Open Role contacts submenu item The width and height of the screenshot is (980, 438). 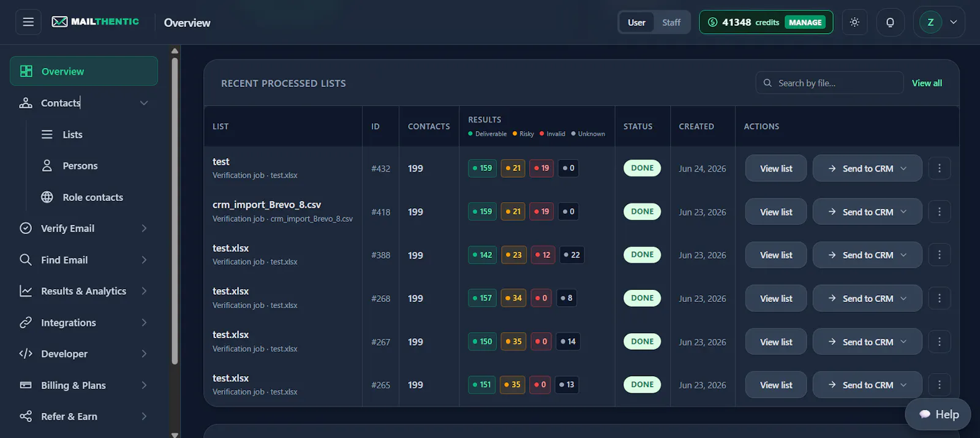click(x=92, y=197)
